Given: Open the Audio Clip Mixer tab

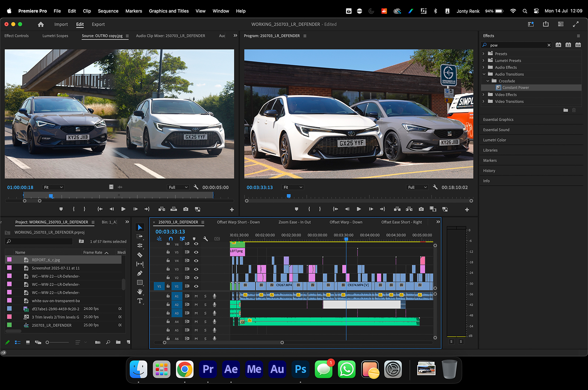Looking at the screenshot, I should (x=171, y=36).
